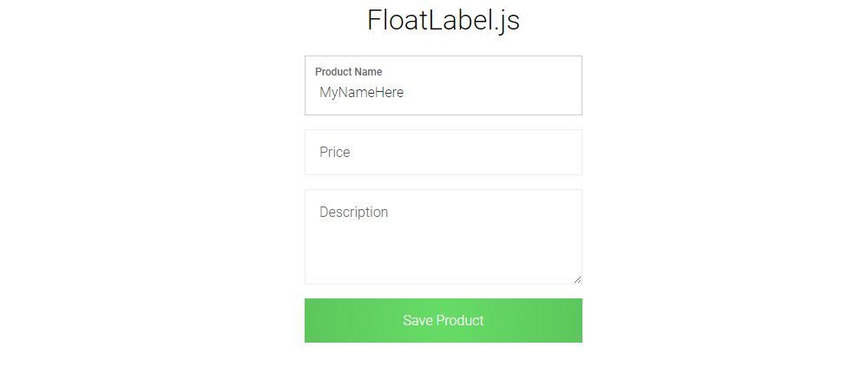Click the "Description" placeholder text
The width and height of the screenshot is (868, 373).
(x=353, y=213)
